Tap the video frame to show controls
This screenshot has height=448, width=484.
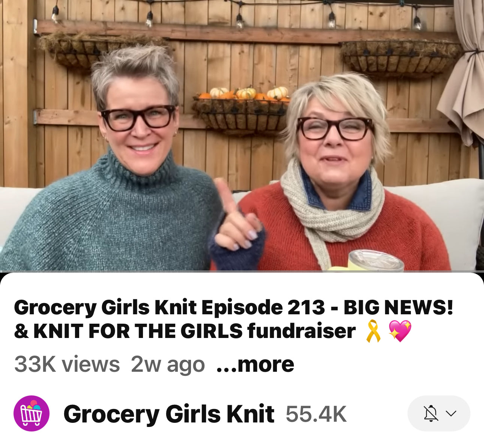coord(242,135)
